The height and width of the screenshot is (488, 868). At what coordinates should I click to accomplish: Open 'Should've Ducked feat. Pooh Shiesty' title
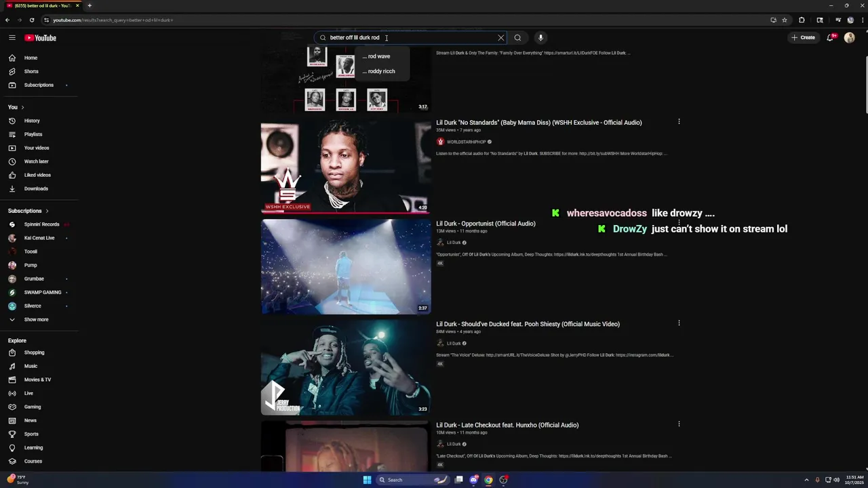(528, 324)
